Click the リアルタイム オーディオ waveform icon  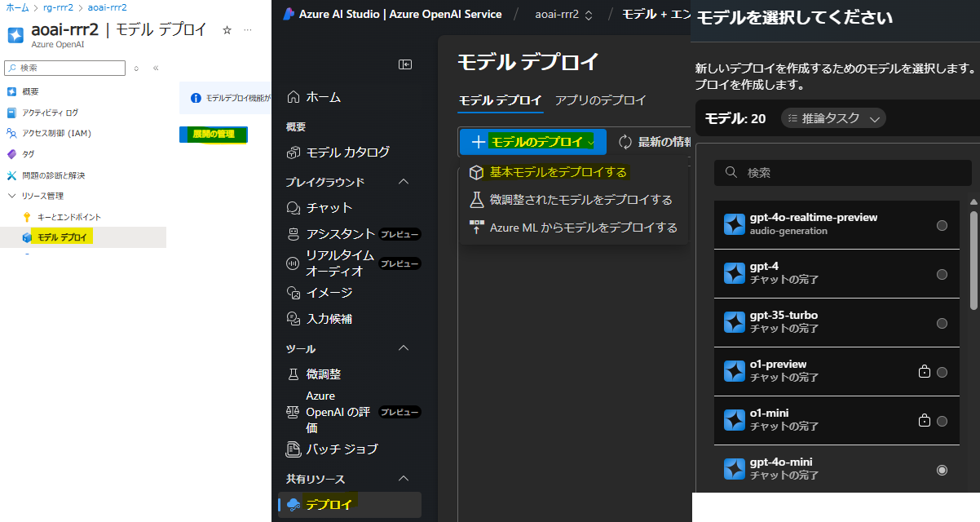click(294, 263)
